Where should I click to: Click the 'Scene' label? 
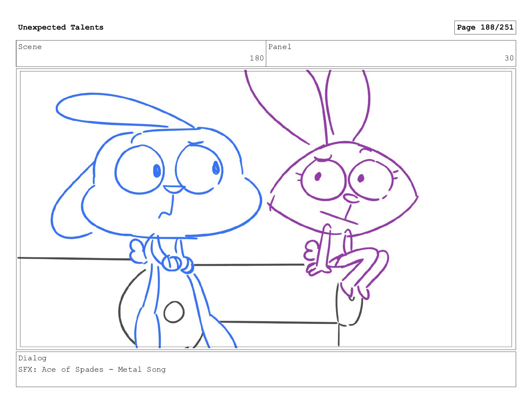[x=30, y=47]
